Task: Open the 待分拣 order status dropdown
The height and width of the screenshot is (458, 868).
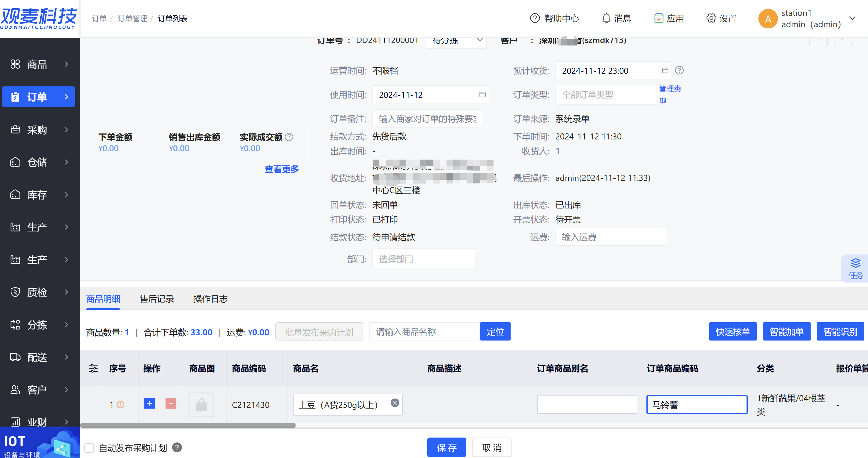Action: coord(456,41)
